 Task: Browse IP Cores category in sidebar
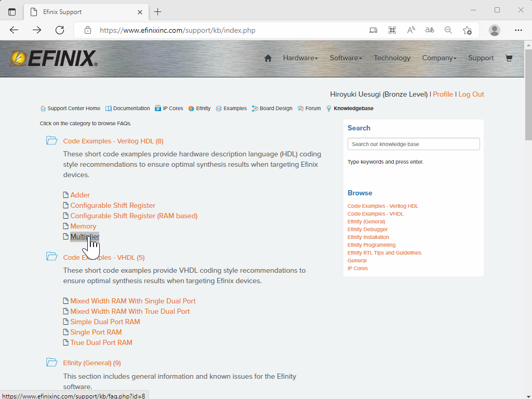pos(357,269)
